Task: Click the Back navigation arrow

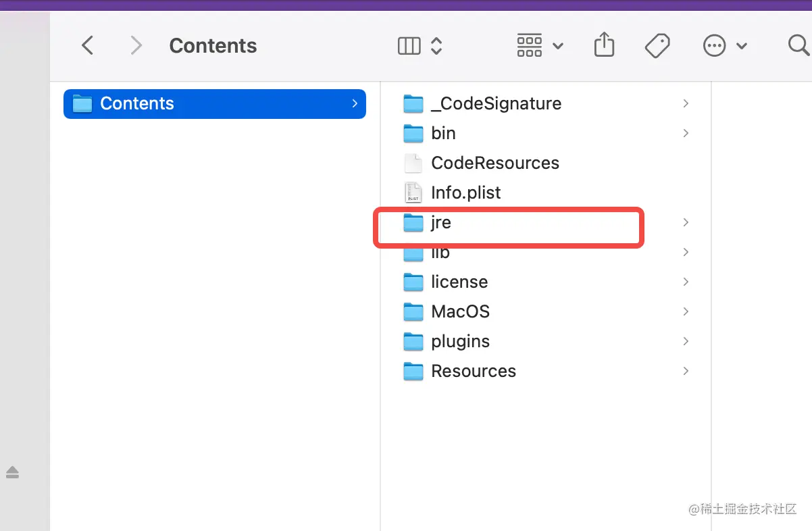Action: (x=87, y=45)
